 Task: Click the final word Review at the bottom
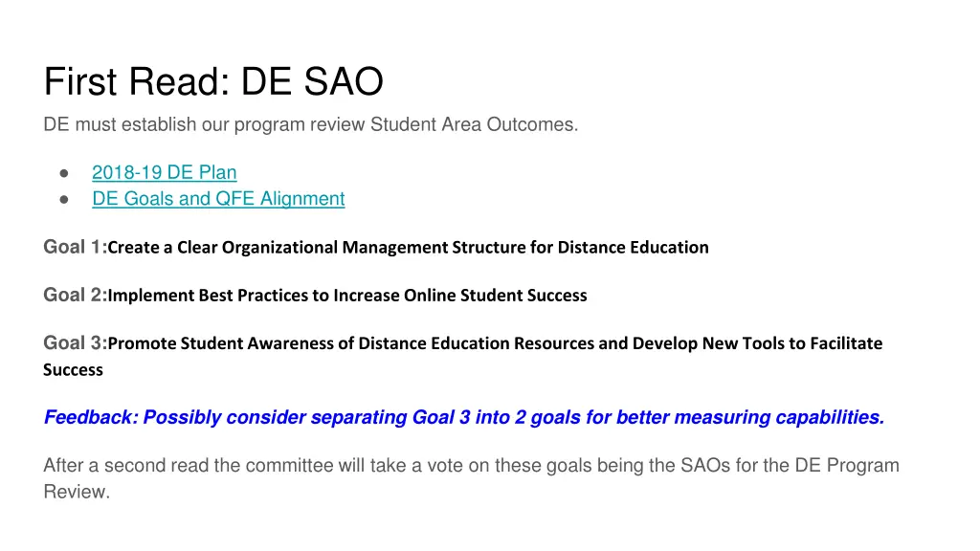coord(77,492)
